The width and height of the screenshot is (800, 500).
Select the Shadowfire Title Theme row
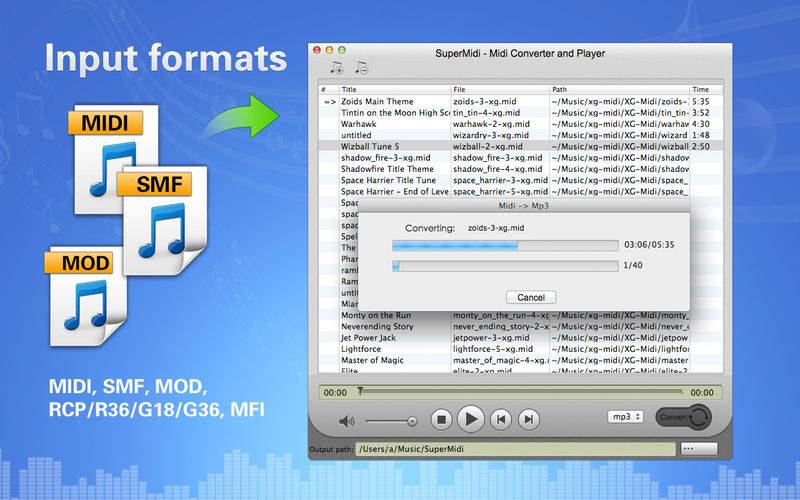(x=520, y=169)
